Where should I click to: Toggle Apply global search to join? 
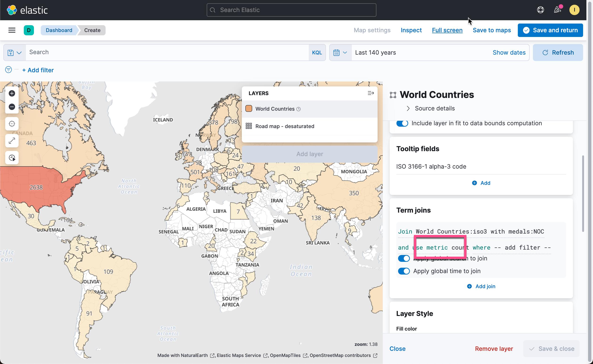404,258
